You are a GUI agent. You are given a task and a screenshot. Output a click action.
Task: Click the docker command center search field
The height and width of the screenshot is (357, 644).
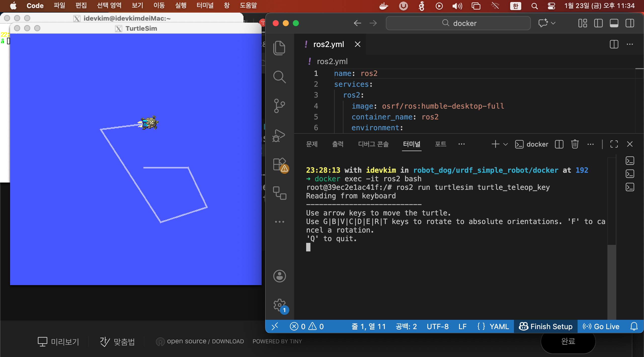point(458,23)
